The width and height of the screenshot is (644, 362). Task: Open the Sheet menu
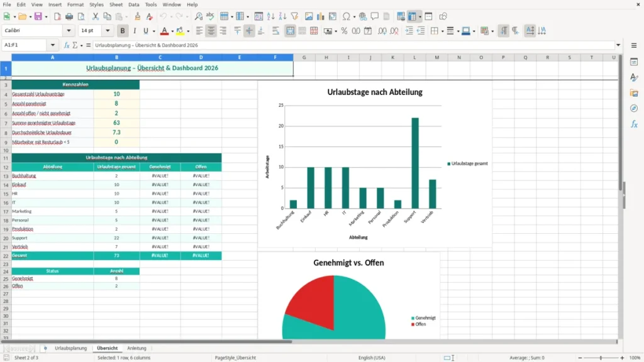click(x=116, y=4)
